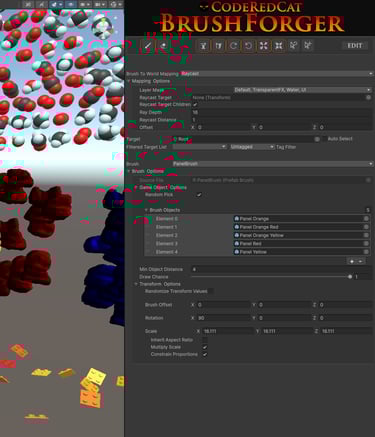The height and width of the screenshot is (437, 375).
Task: Select the Element 2 row label
Action: 167,235
